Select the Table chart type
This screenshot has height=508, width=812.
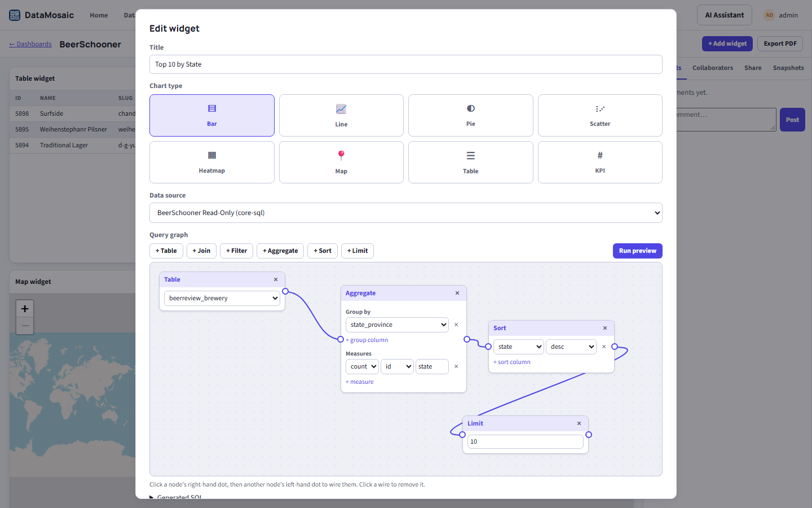pos(471,162)
